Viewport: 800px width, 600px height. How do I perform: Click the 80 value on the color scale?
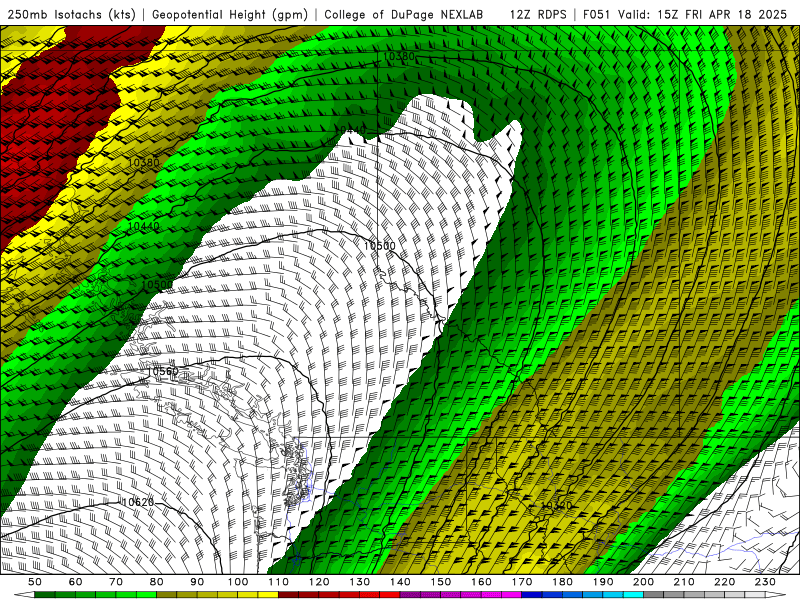[157, 582]
